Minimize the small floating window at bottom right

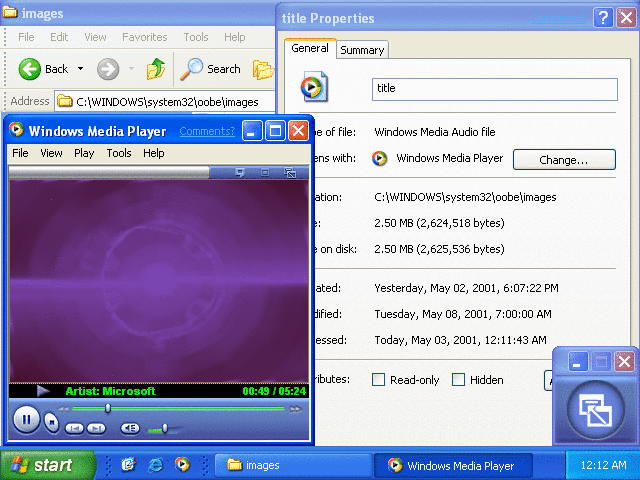coord(577,362)
